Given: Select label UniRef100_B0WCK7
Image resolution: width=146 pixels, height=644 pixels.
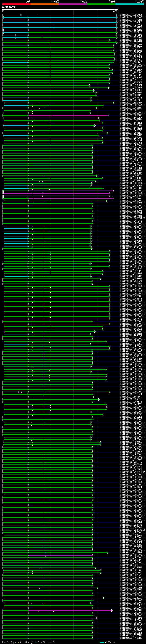Looking at the screenshot, I should (x=131, y=118).
